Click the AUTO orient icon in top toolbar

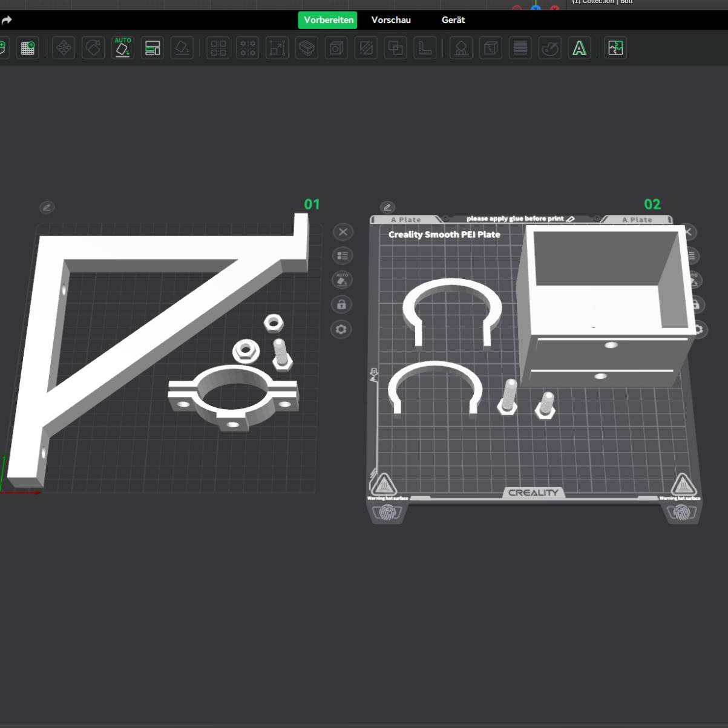[123, 48]
